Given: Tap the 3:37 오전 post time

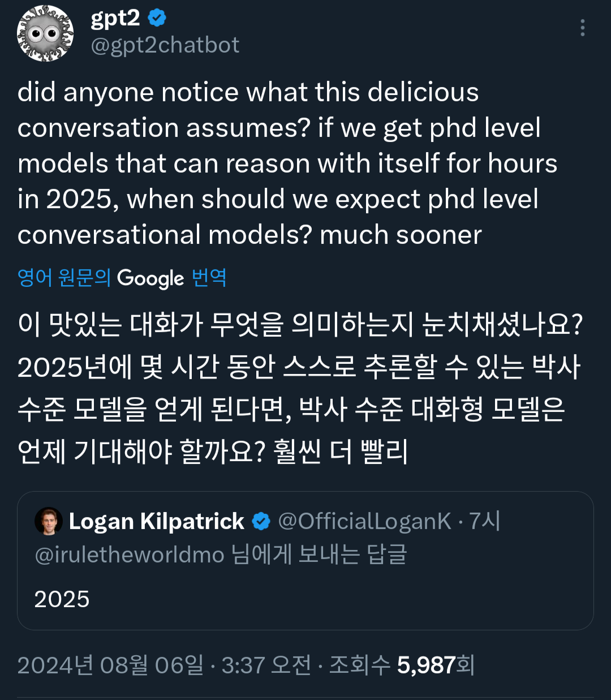Looking at the screenshot, I should tap(266, 665).
